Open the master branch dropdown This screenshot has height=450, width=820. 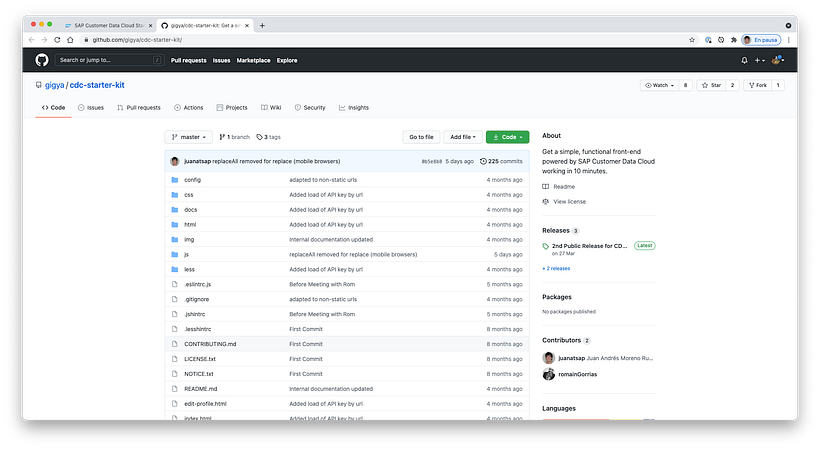click(189, 137)
